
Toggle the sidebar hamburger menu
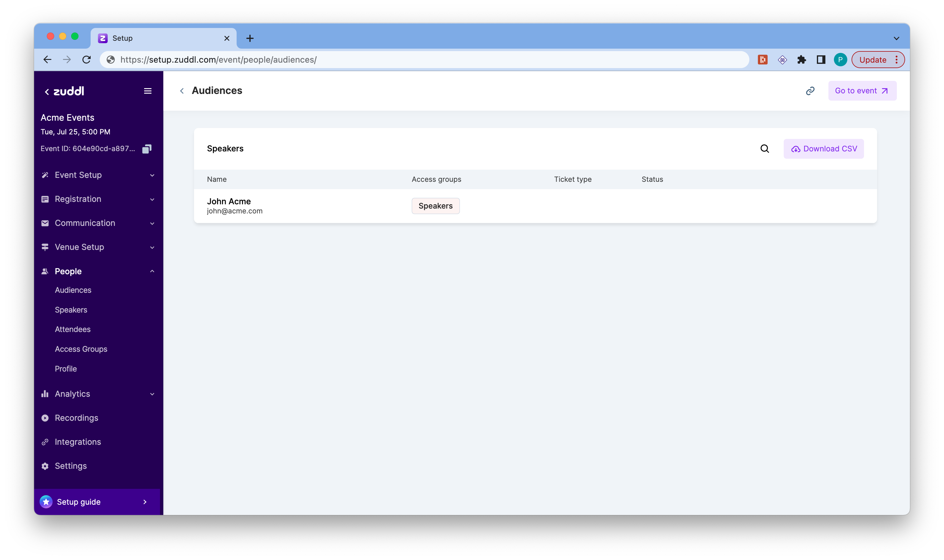pos(147,91)
